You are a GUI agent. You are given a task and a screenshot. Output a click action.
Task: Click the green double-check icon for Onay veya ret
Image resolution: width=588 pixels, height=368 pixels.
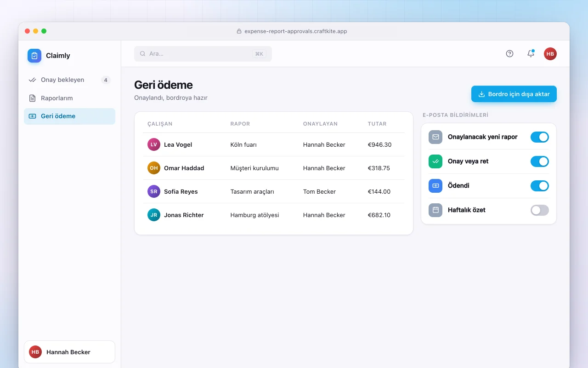click(x=435, y=161)
